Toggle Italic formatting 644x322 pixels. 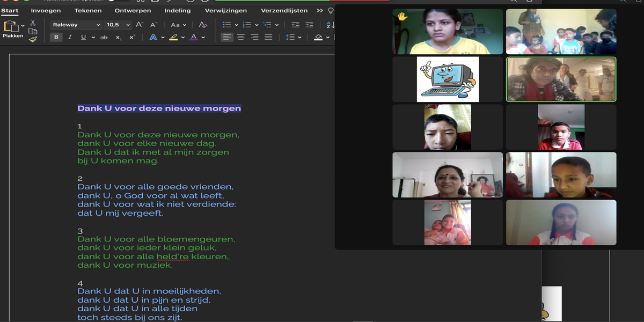tap(70, 37)
